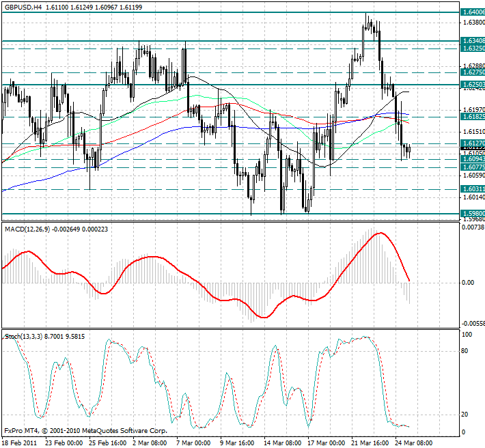The height and width of the screenshot is (448, 485).
Task: Click the Stochastic values '8.7001 9.5815'
Action: click(64, 337)
